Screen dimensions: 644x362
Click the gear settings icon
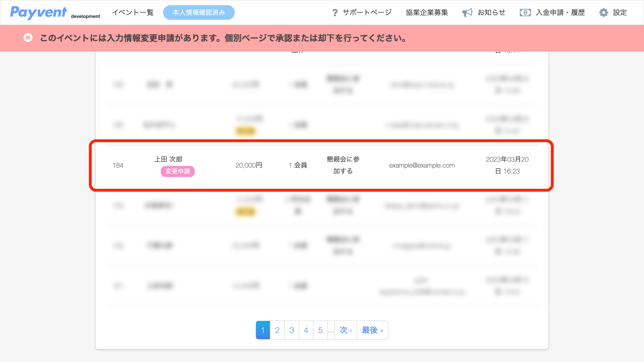tap(603, 13)
